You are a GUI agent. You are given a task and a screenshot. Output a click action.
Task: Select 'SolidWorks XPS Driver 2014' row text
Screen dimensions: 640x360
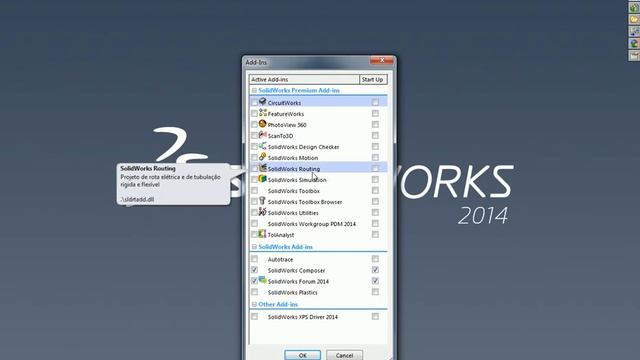302,317
